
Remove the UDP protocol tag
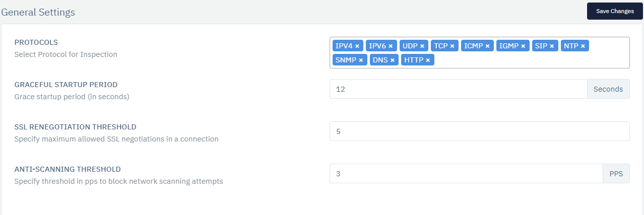422,46
